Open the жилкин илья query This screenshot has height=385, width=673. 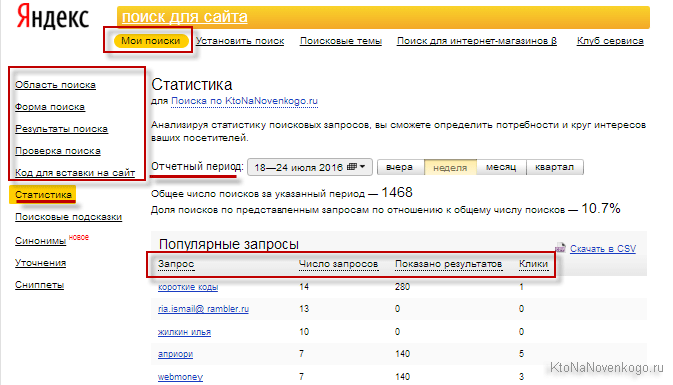click(x=184, y=332)
